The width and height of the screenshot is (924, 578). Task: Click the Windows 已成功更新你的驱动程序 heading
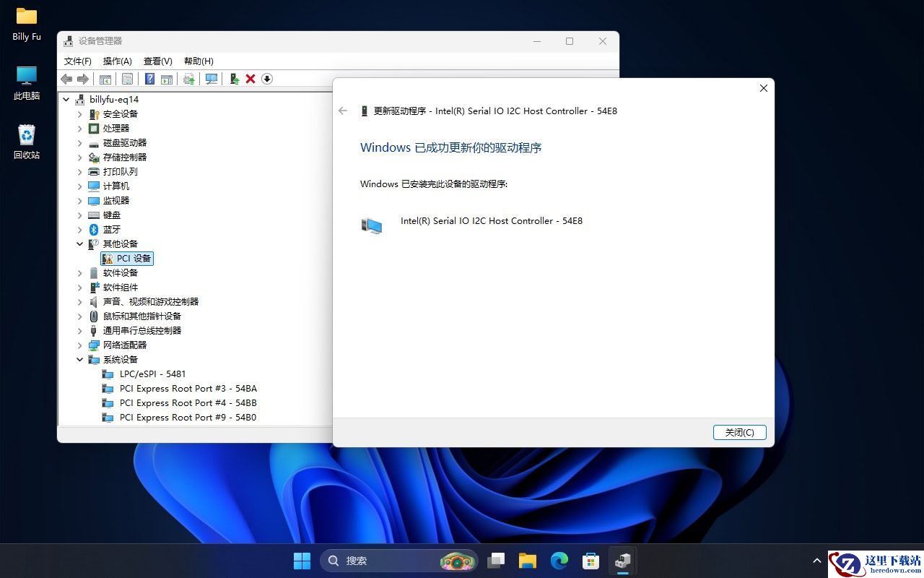(x=450, y=147)
